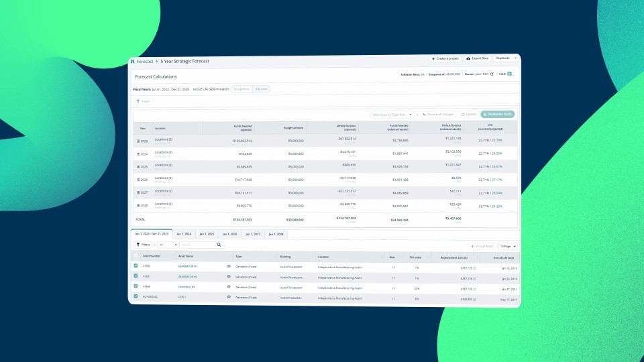The width and height of the screenshot is (644, 362).
Task: Open comment bubble for GEN-1 asset
Action: click(229, 296)
